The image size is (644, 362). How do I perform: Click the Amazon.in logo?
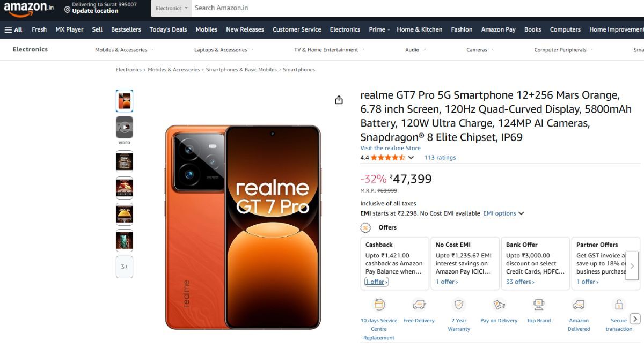coord(28,9)
